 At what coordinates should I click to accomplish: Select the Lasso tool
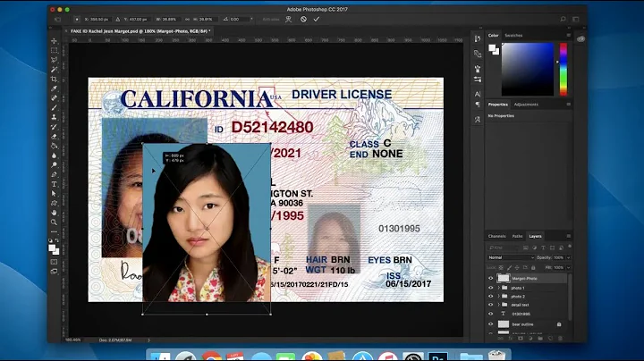coord(54,60)
